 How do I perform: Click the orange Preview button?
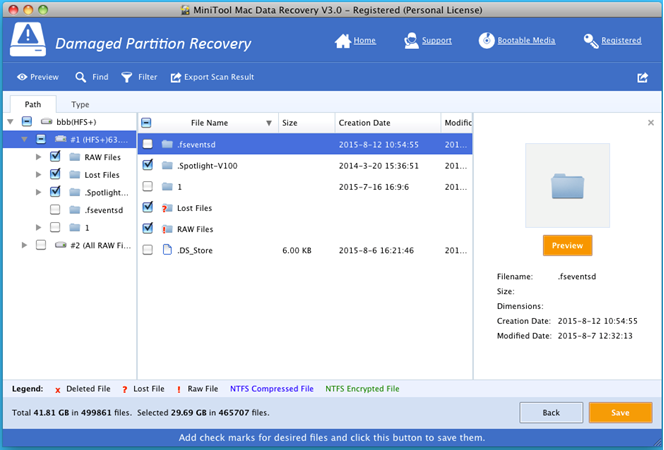pyautogui.click(x=567, y=246)
